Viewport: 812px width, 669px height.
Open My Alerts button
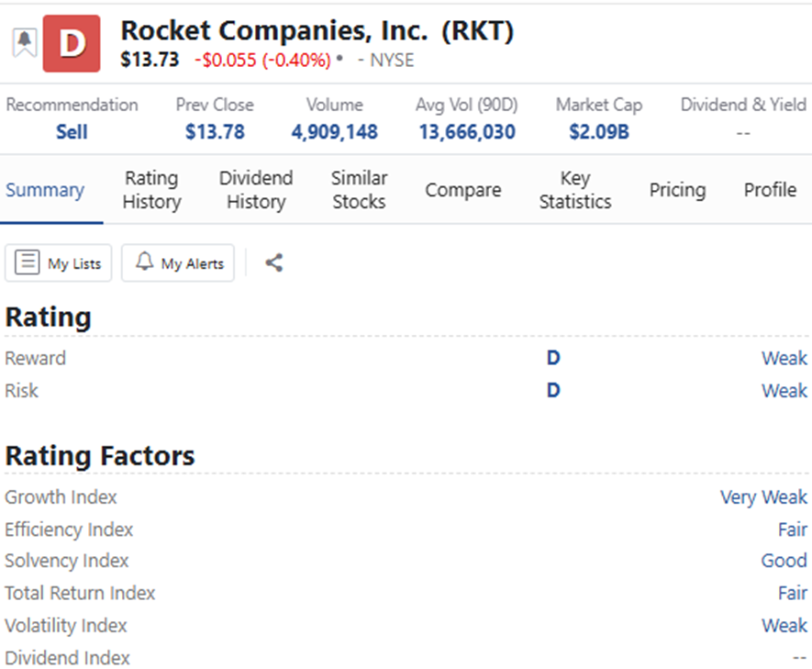click(x=178, y=263)
